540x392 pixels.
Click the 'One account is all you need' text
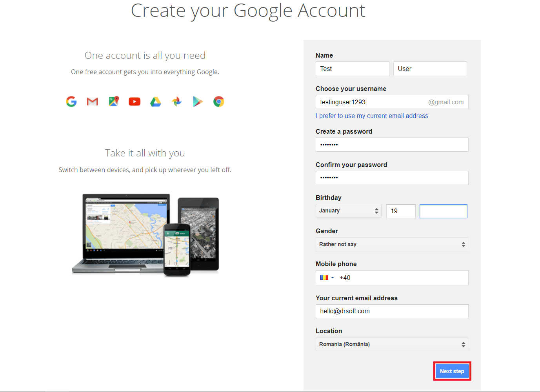click(145, 56)
